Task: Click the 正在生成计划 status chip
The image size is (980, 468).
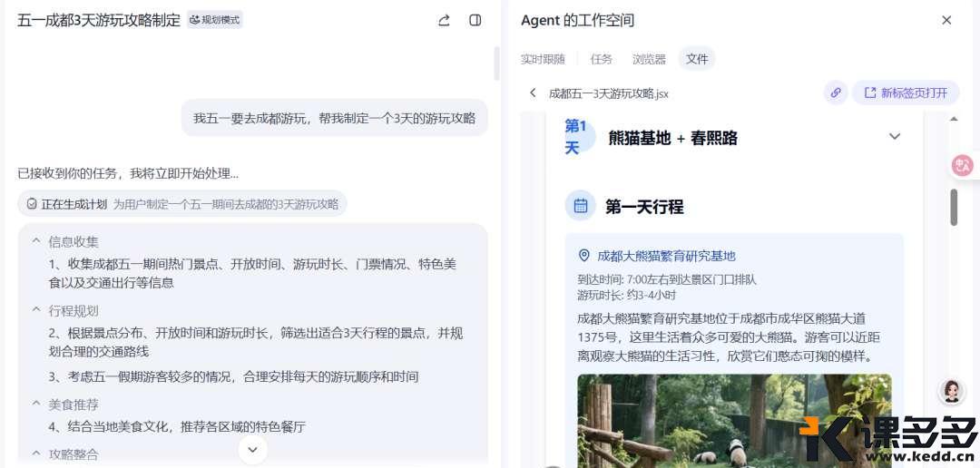Action: [x=181, y=204]
